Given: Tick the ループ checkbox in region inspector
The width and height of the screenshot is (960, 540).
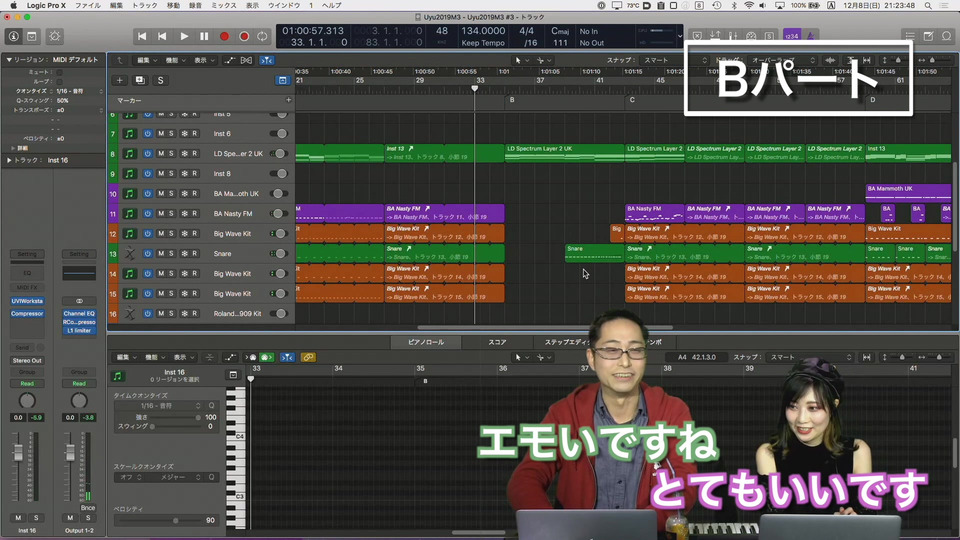Looking at the screenshot, I should [x=59, y=81].
